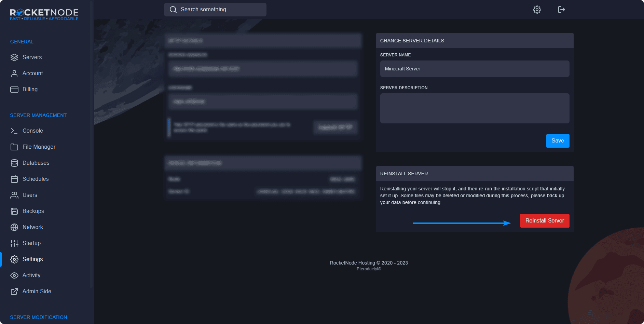Click the Search something box
This screenshot has width=644, height=324.
point(215,10)
